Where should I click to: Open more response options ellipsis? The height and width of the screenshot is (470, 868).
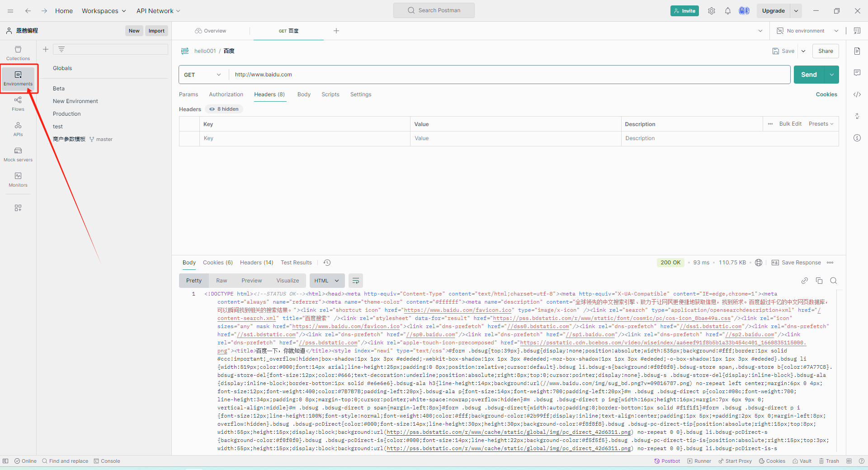[830, 263]
